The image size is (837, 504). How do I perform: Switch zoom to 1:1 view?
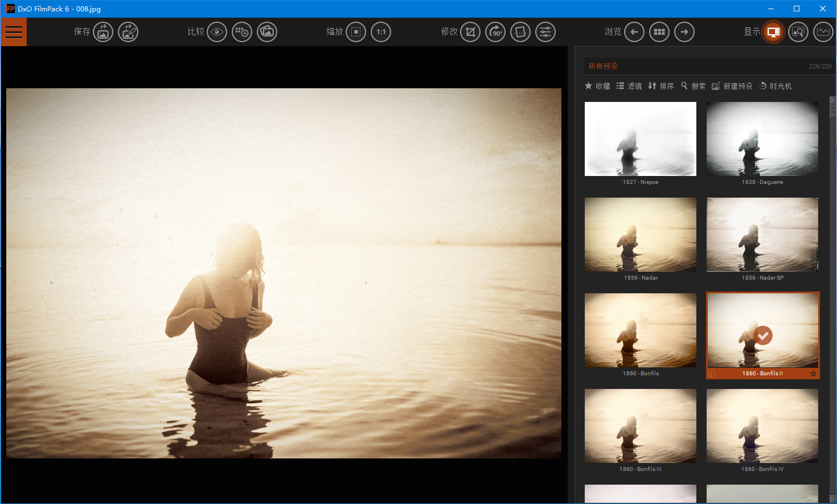pyautogui.click(x=381, y=32)
